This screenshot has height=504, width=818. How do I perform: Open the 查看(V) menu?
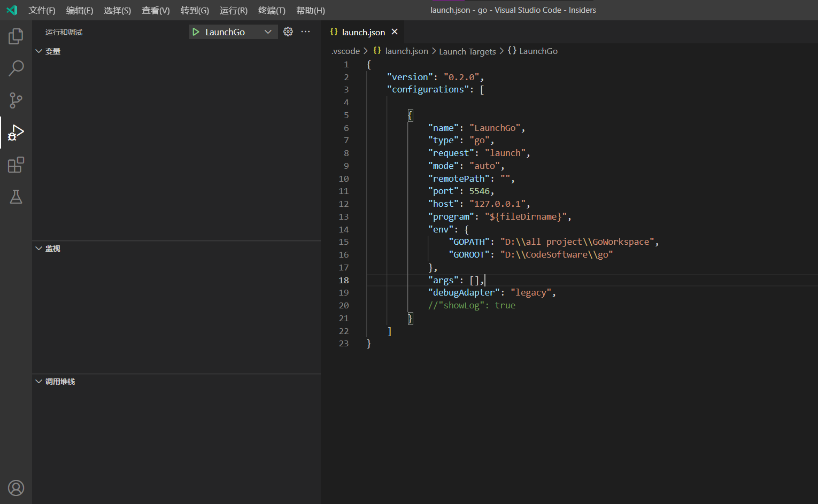156,10
